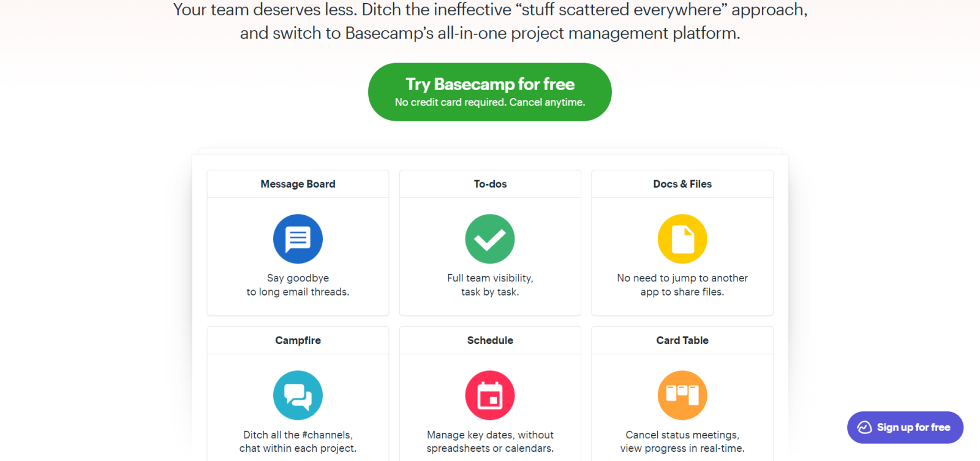Open the Card Table heading
Image resolution: width=980 pixels, height=461 pixels.
(x=682, y=340)
